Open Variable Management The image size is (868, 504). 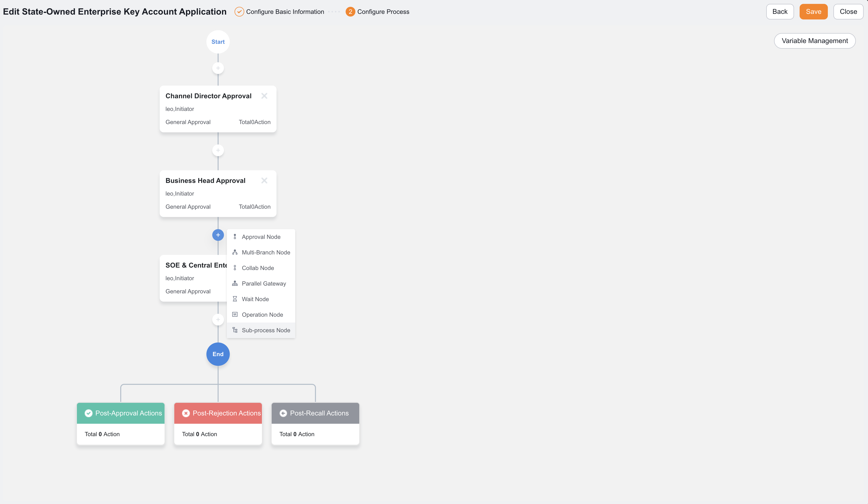pyautogui.click(x=815, y=41)
